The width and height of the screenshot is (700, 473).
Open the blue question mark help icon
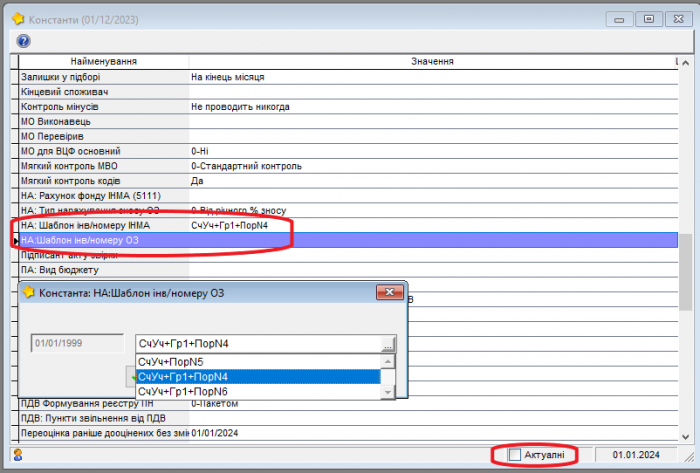[23, 41]
